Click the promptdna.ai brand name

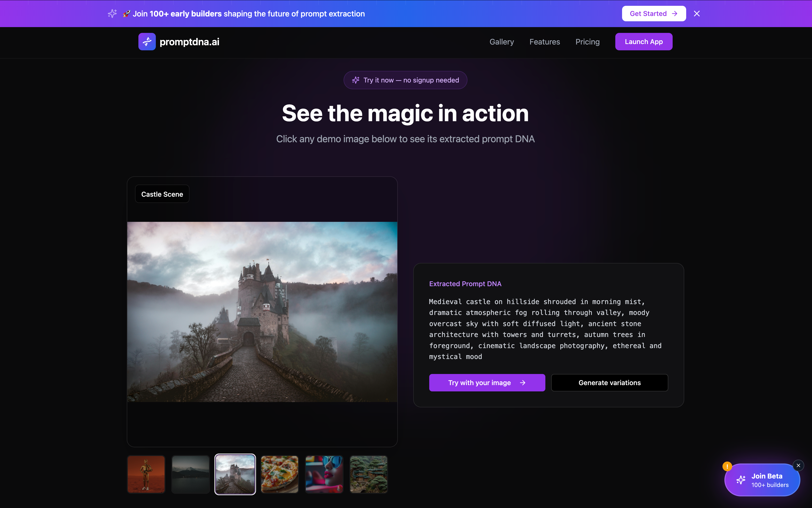[189, 42]
